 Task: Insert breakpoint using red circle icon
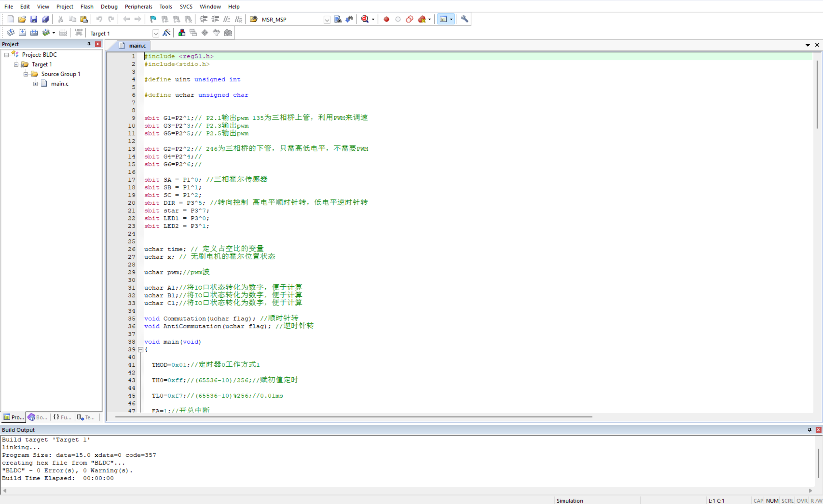(x=386, y=19)
